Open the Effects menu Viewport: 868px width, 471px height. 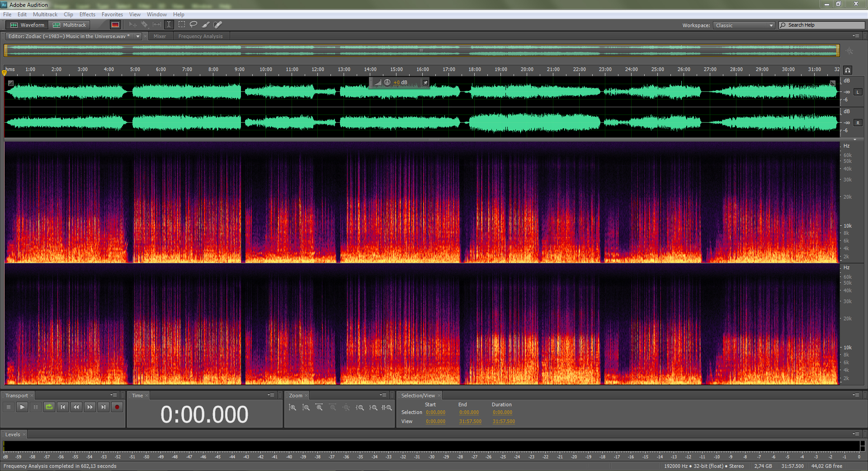coord(87,14)
